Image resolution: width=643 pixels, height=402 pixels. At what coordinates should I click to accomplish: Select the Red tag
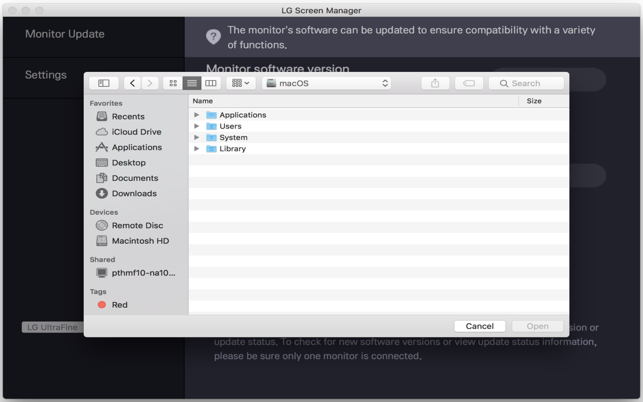[x=137, y=305]
